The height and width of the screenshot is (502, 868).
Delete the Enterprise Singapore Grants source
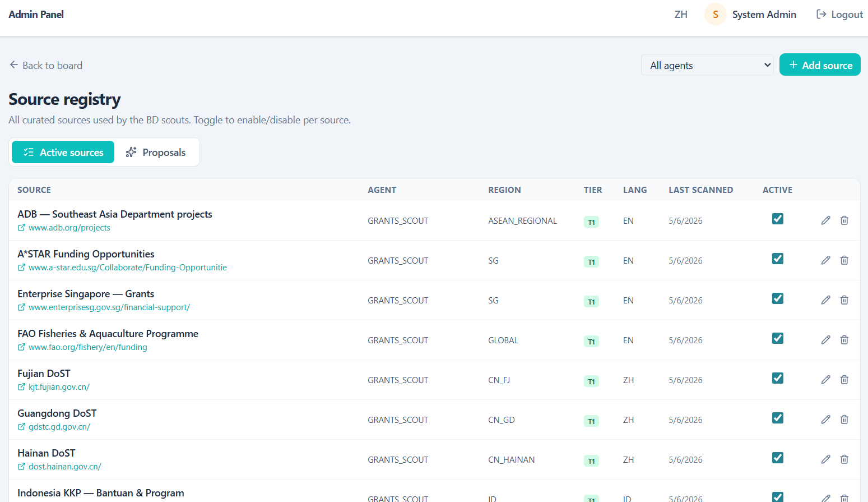click(844, 300)
